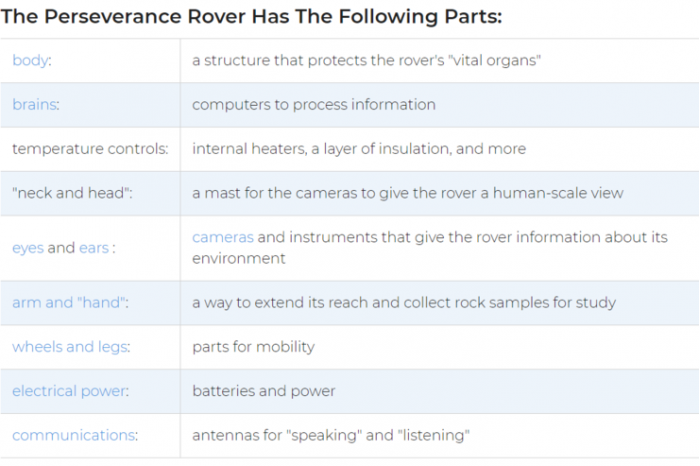Open the arm and "hand" link
This screenshot has width=700, height=466.
68,303
